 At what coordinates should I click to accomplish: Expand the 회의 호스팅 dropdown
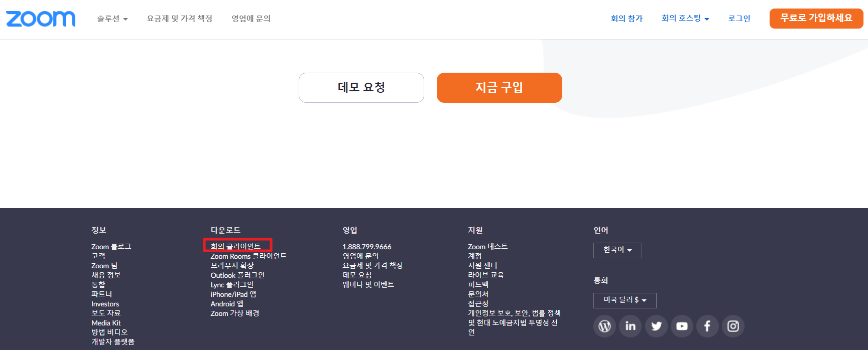(685, 19)
